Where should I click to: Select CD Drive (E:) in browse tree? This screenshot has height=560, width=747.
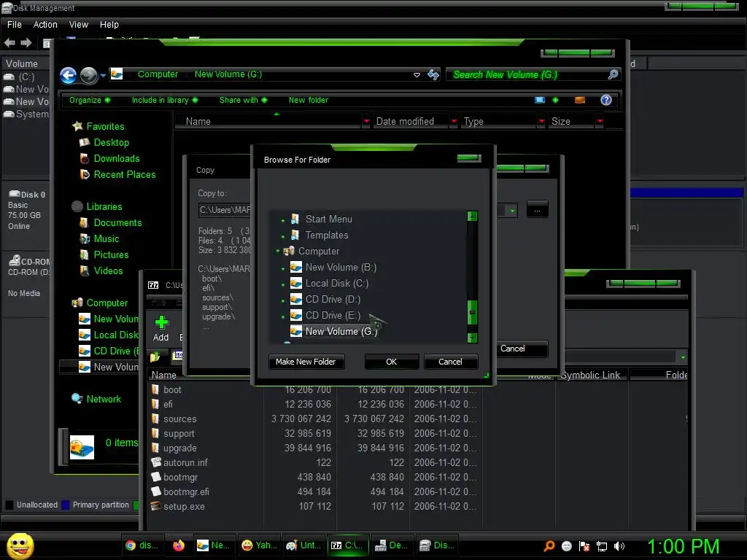pyautogui.click(x=333, y=315)
